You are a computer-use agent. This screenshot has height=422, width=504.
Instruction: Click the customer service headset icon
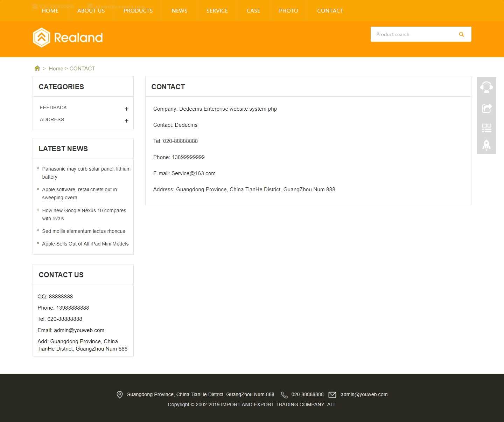coord(486,87)
